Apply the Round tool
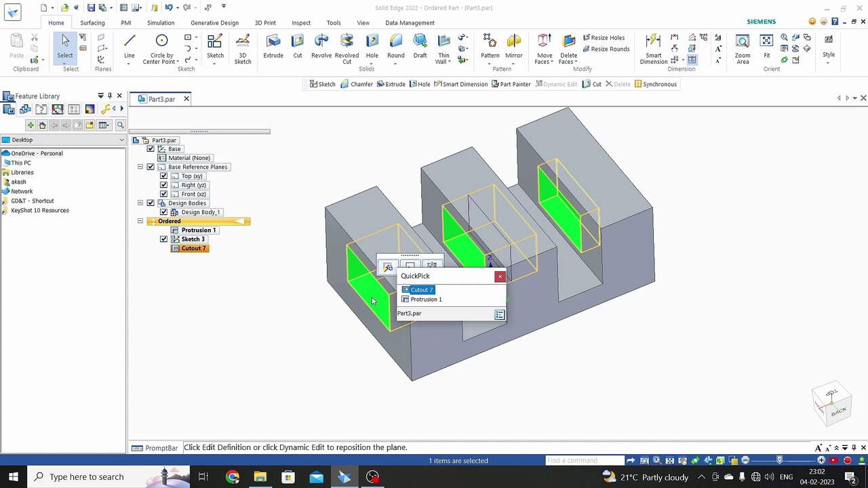 [x=396, y=45]
